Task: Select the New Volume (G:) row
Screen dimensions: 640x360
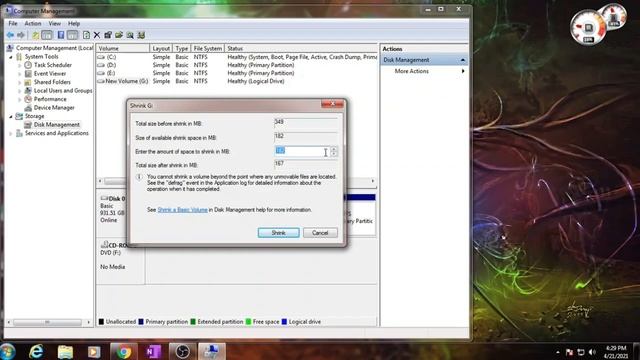Action: [x=237, y=82]
